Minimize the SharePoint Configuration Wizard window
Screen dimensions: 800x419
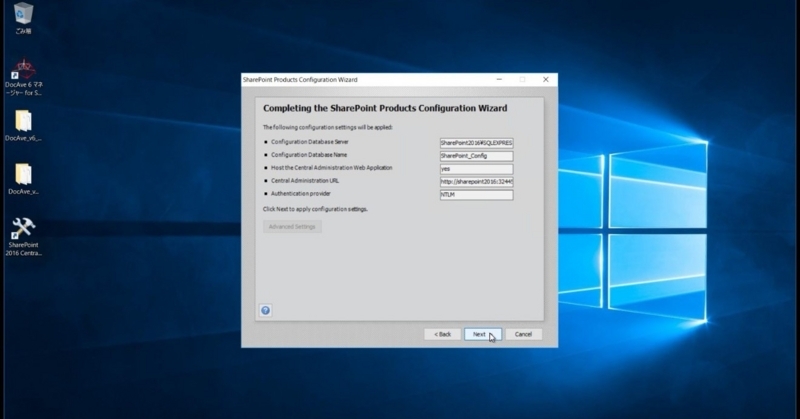pyautogui.click(x=499, y=80)
